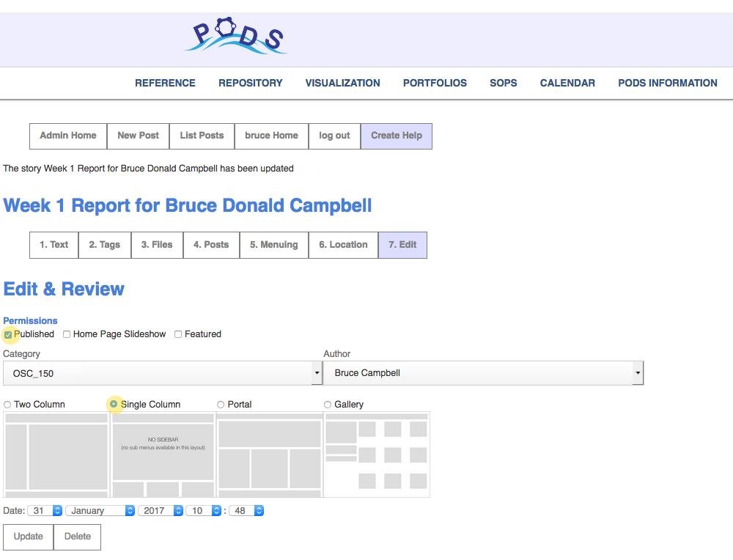This screenshot has width=733, height=560.
Task: Choose the Gallery layout thumbnail
Action: click(x=377, y=454)
